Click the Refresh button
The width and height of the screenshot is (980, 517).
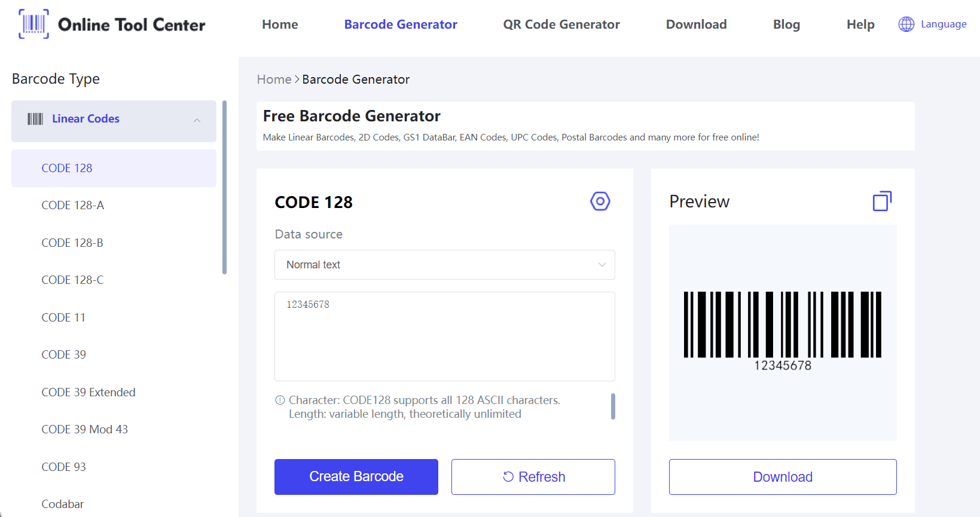coord(533,477)
